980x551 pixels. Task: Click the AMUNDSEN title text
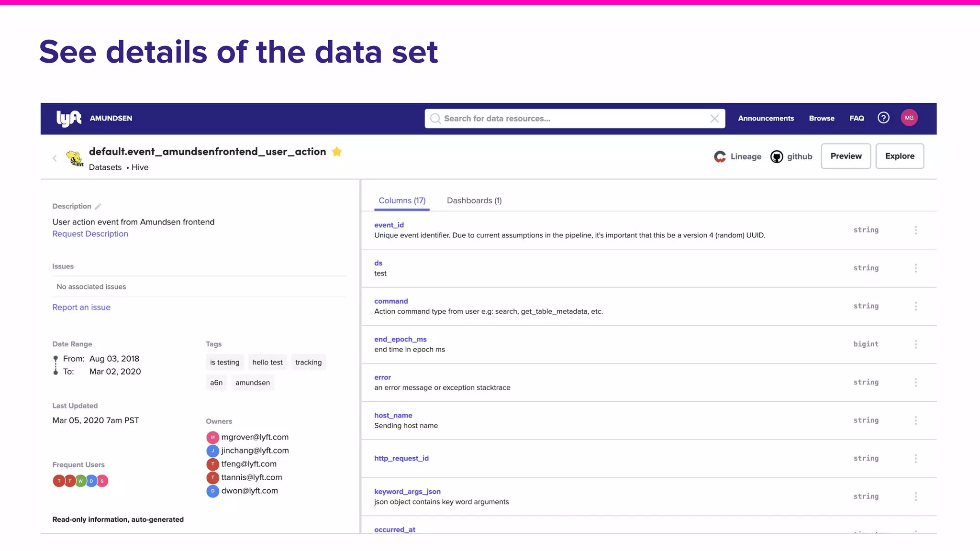[x=111, y=118]
